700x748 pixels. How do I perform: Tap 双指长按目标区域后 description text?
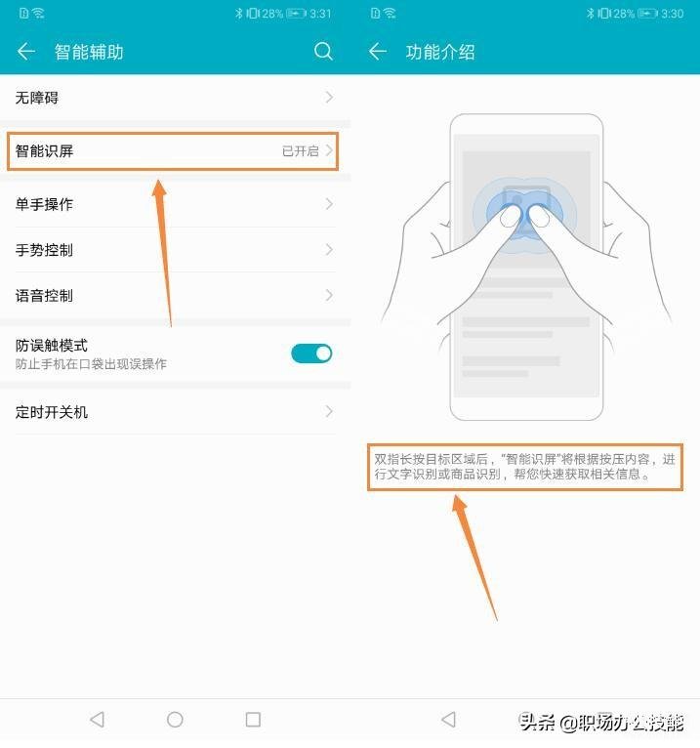pos(524,467)
